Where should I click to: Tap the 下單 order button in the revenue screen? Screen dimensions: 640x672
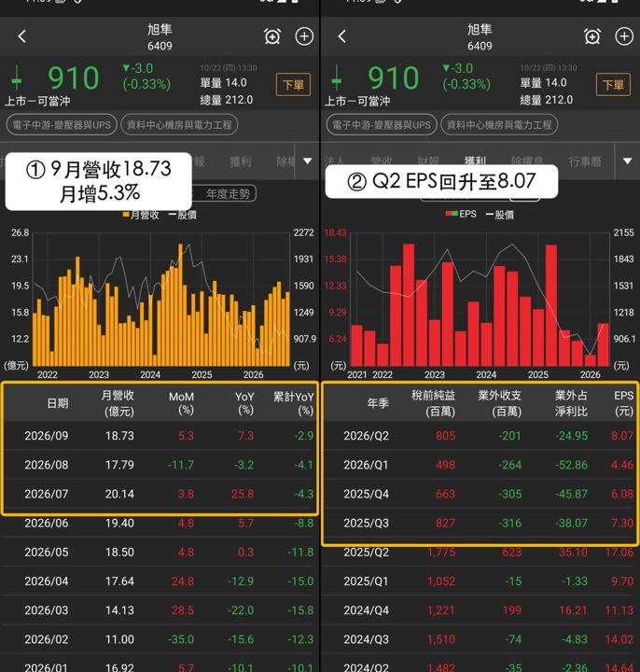point(294,84)
